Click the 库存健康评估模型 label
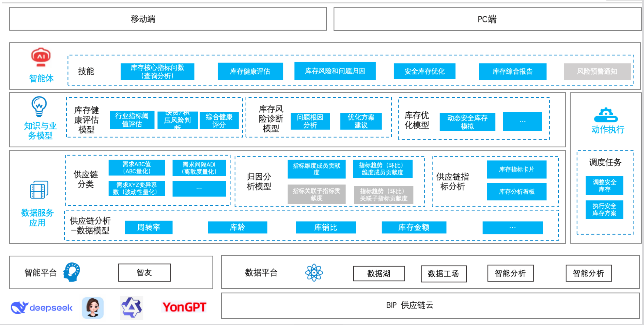The width and height of the screenshot is (644, 325). (x=87, y=120)
